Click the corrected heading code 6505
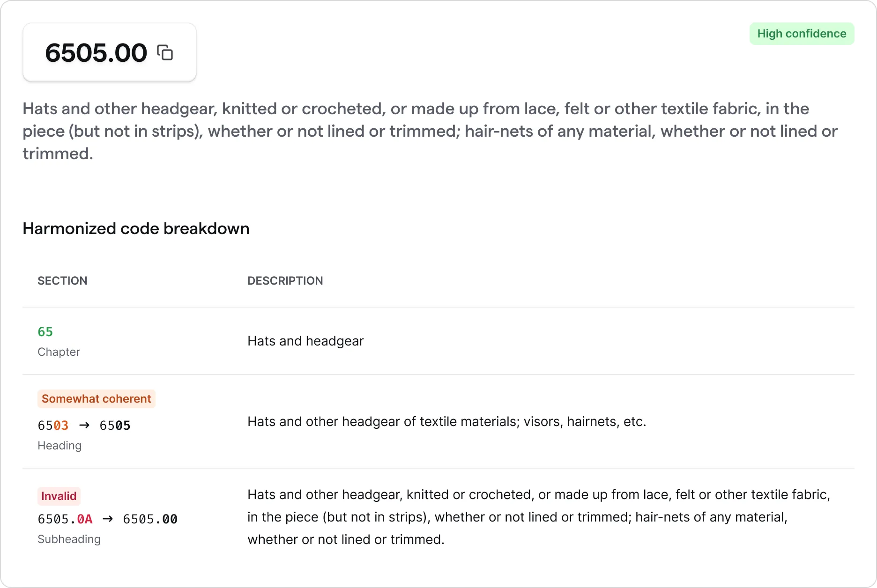The height and width of the screenshot is (588, 877). pyautogui.click(x=115, y=426)
